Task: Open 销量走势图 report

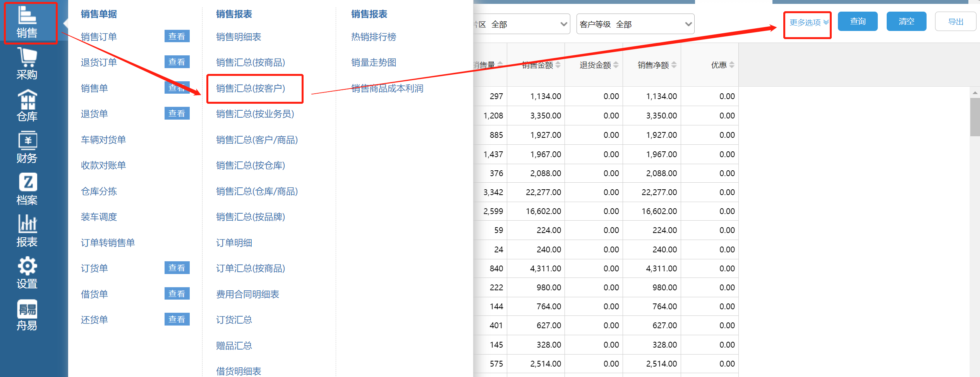Action: pyautogui.click(x=374, y=62)
